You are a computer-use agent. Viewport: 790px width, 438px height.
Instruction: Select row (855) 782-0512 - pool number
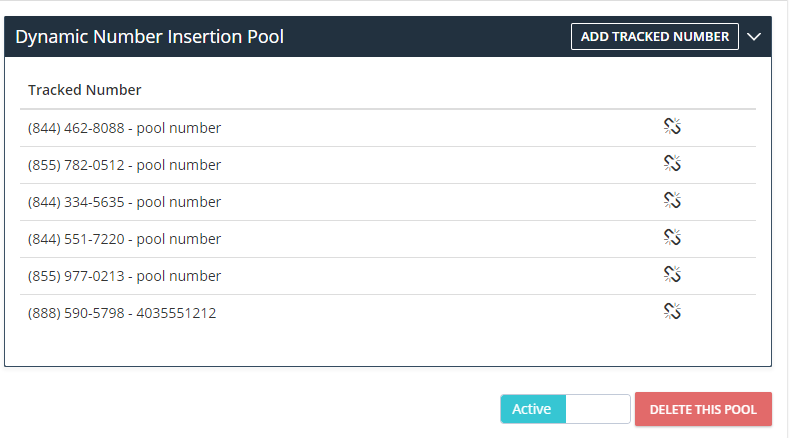click(x=388, y=165)
